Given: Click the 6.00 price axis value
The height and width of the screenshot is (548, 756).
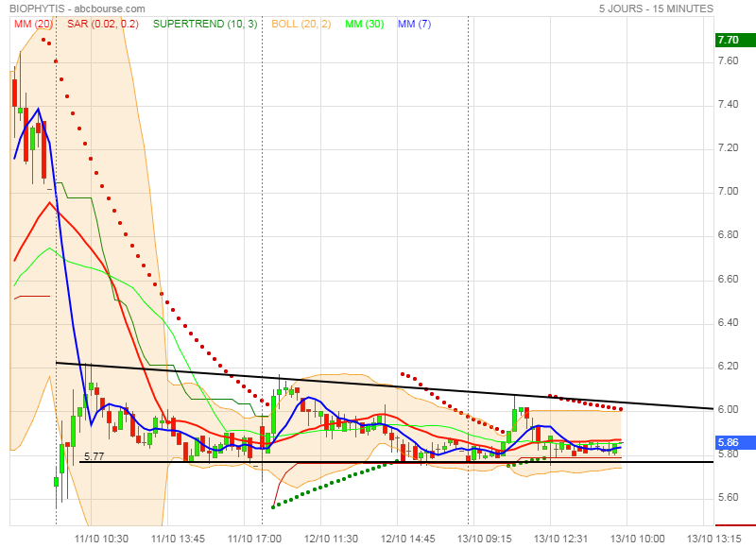Looking at the screenshot, I should click(728, 409).
